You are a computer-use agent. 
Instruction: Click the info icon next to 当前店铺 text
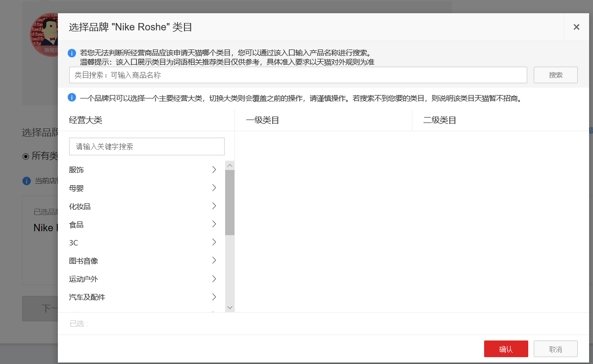(x=26, y=181)
